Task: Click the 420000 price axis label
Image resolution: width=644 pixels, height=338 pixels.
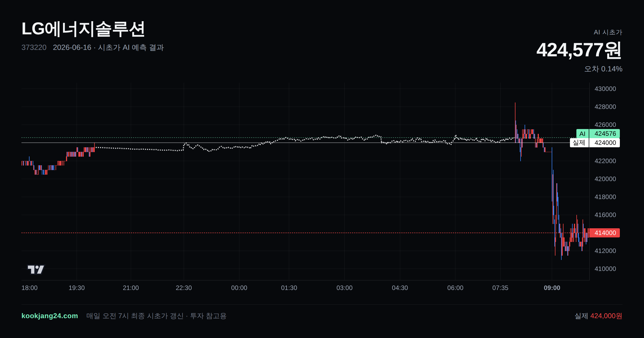Action: pyautogui.click(x=605, y=179)
